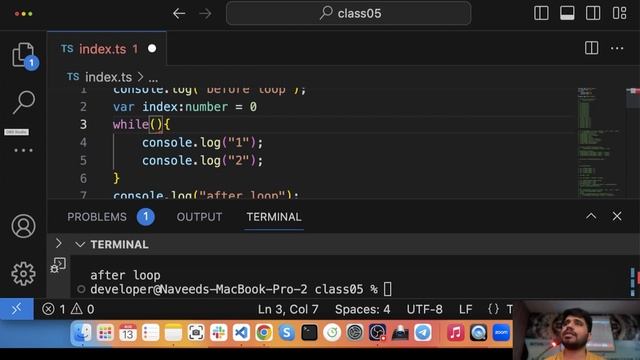
Task: Open the Accounts menu icon
Action: (x=23, y=226)
